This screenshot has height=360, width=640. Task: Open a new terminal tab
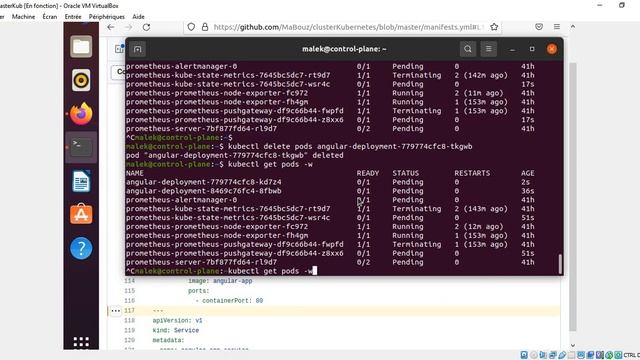pos(138,49)
